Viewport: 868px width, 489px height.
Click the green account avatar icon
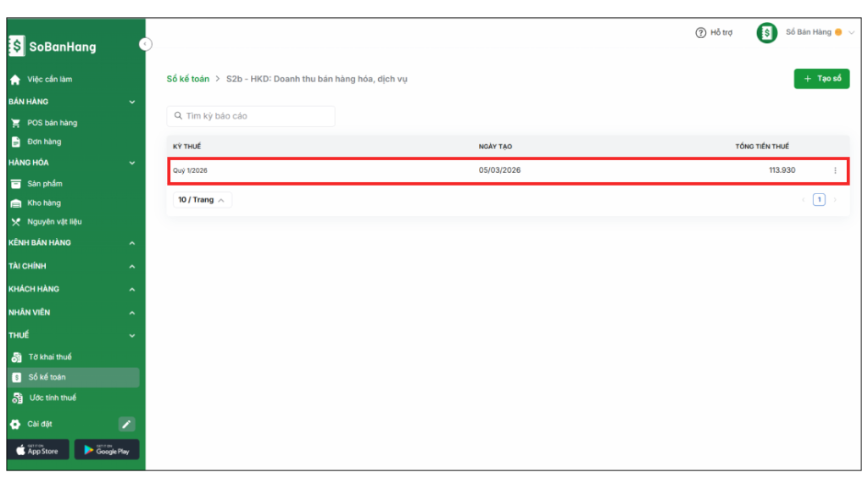click(x=766, y=33)
